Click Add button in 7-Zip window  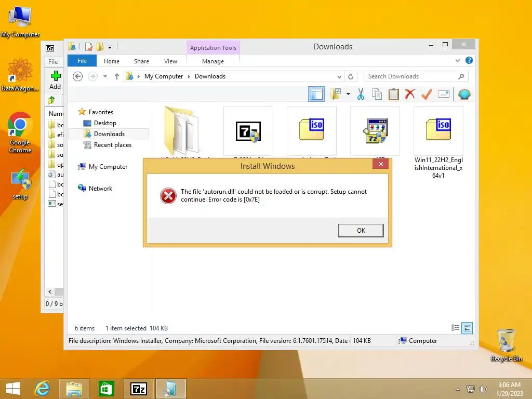pos(55,80)
